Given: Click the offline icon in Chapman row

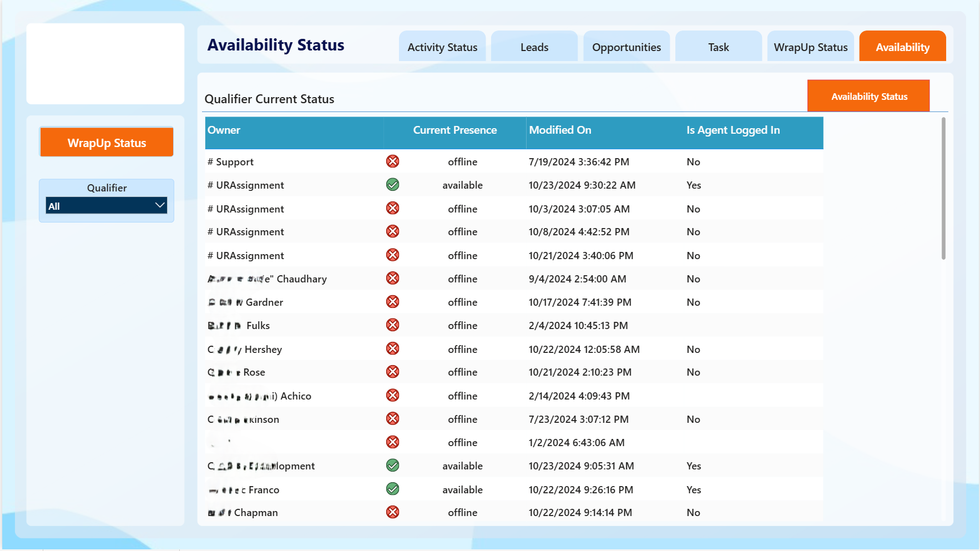Looking at the screenshot, I should point(392,512).
